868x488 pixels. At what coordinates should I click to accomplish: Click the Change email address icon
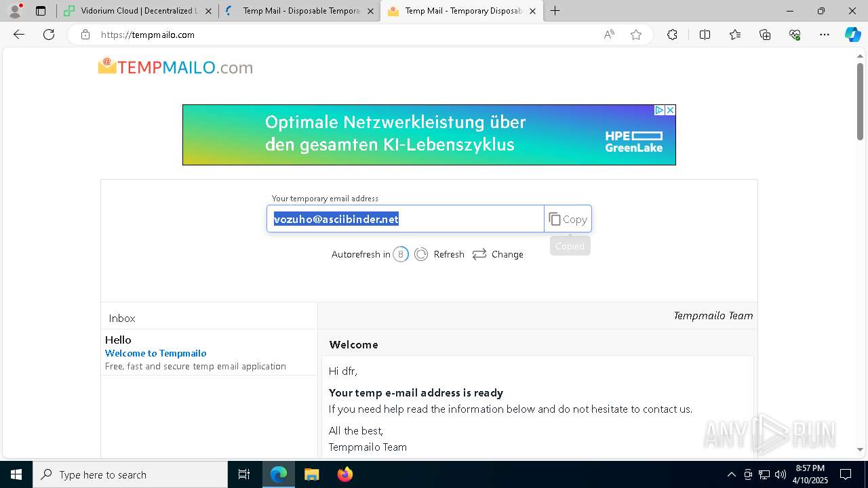(x=479, y=254)
